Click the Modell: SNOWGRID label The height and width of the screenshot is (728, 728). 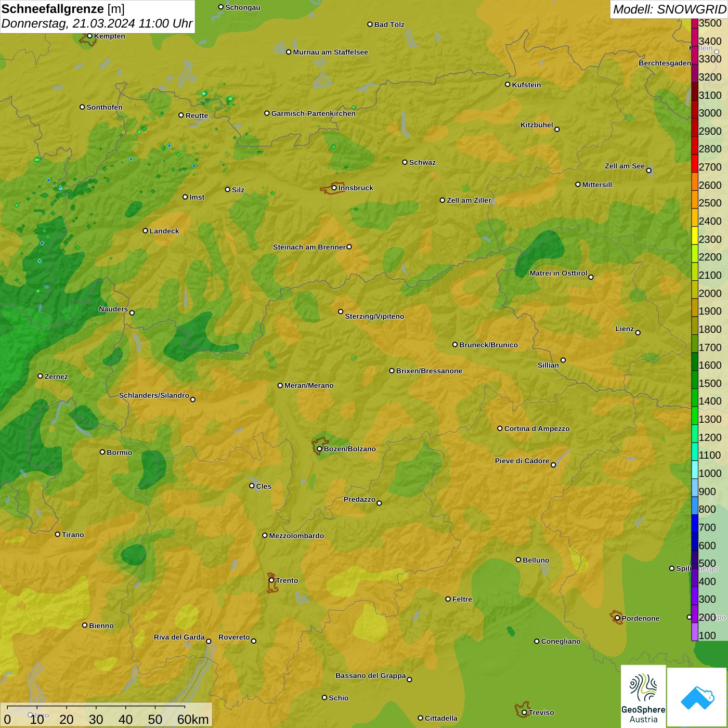(669, 9)
